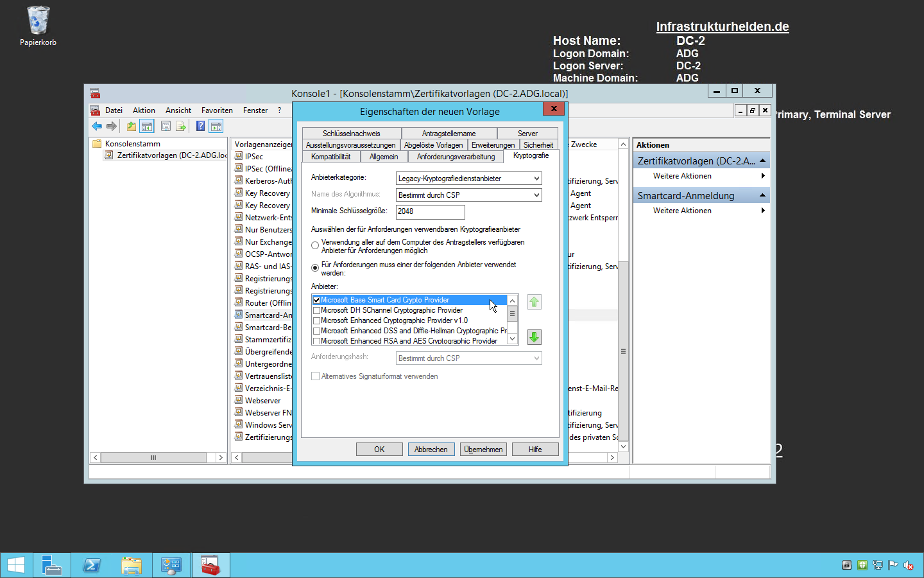The width and height of the screenshot is (924, 578).
Task: Confirm the dialog with OK
Action: click(x=379, y=450)
